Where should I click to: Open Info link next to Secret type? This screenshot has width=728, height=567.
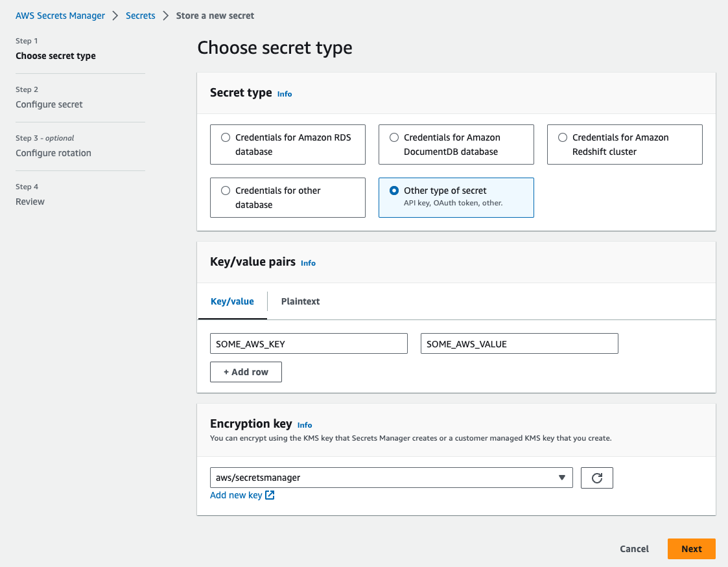285,94
